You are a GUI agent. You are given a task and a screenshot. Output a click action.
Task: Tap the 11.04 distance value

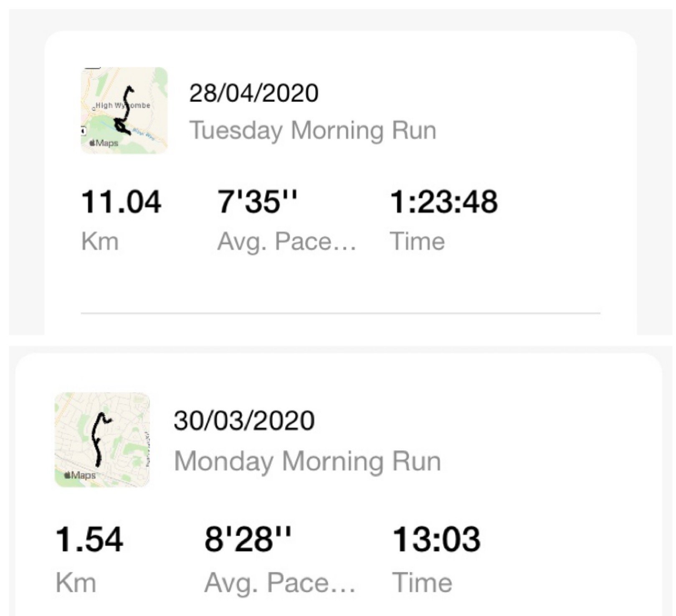point(121,202)
